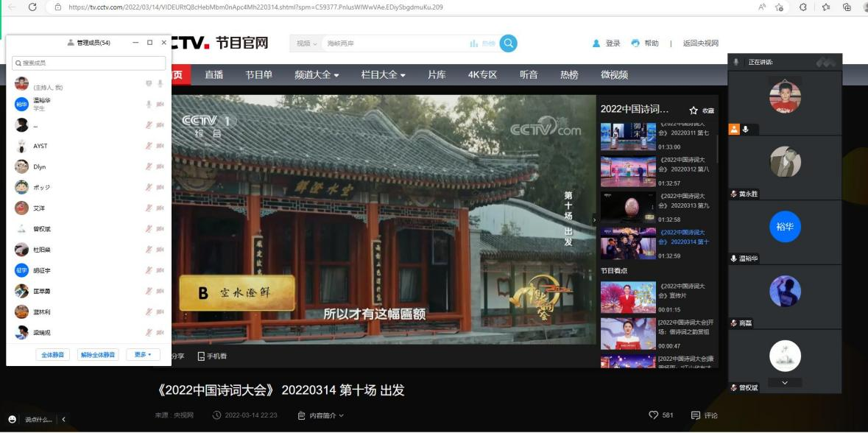Click the 高磊 participant tile

click(x=785, y=296)
